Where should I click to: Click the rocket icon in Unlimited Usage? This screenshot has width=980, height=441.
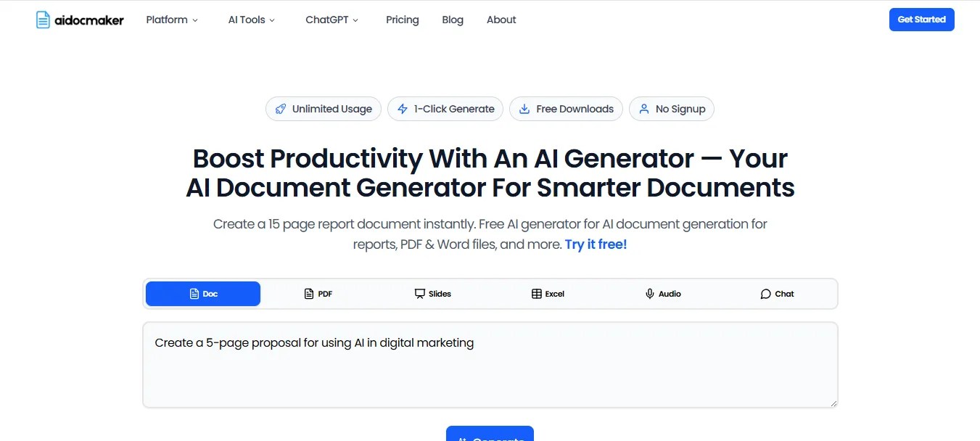pos(280,109)
